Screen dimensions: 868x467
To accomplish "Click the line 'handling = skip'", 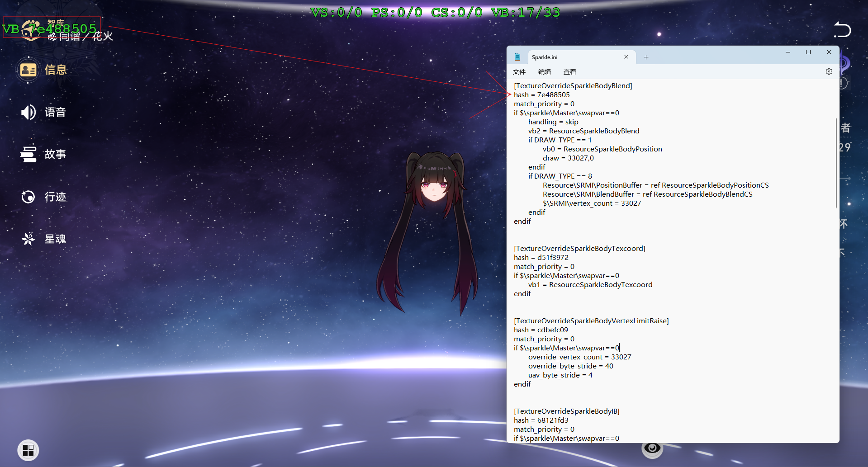I will tap(553, 122).
